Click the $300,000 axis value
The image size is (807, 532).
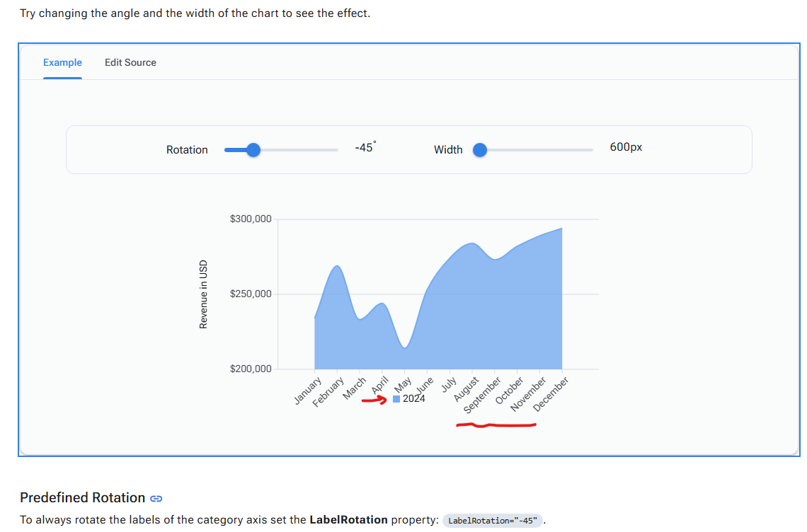tap(251, 219)
